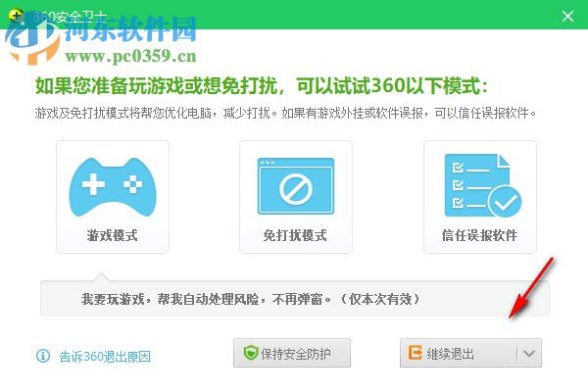
Task: Click the 继续退出 button
Action: 459,353
